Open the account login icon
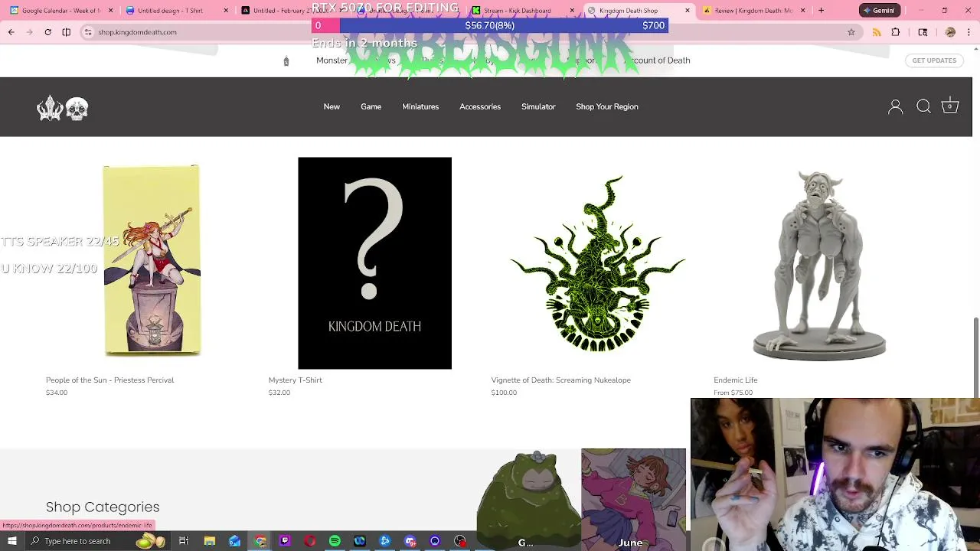This screenshot has width=980, height=551. click(895, 107)
